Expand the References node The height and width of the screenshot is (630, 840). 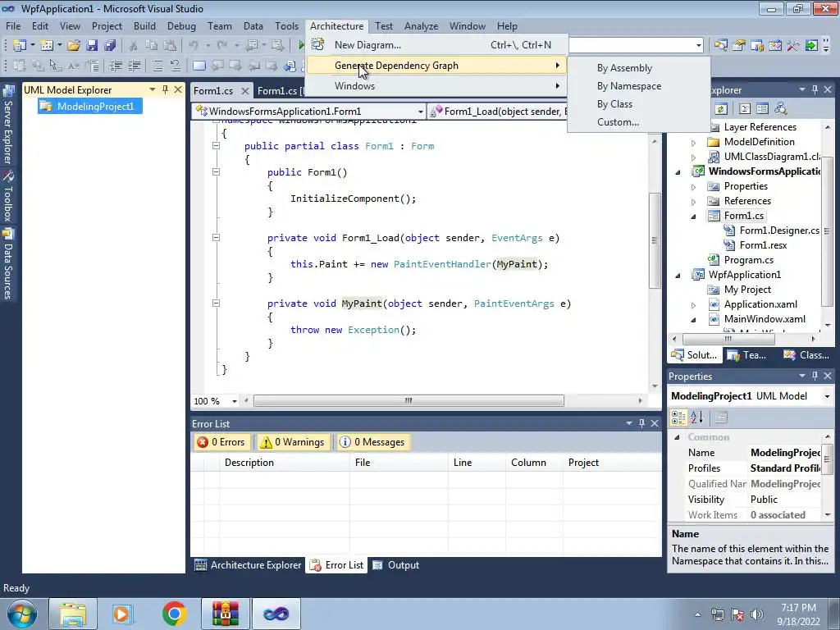click(x=693, y=202)
